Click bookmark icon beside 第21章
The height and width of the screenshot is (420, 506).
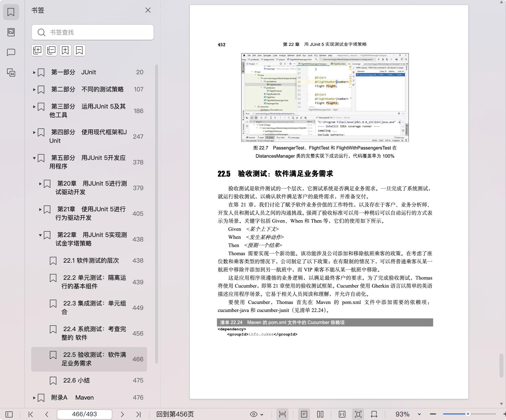(47, 209)
